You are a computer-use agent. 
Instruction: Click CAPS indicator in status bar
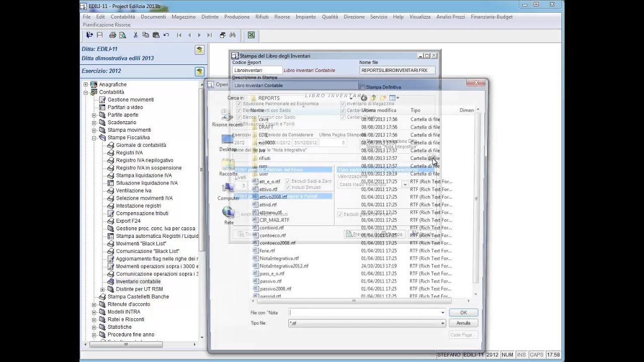point(536,355)
